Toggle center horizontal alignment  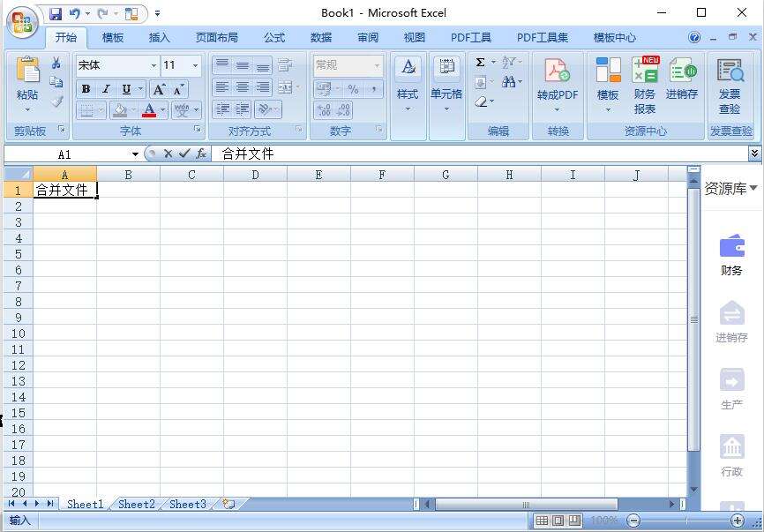[x=242, y=87]
